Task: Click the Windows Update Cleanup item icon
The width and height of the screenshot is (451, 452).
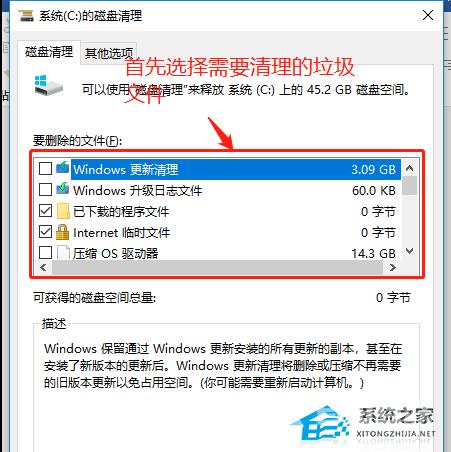Action: point(63,168)
